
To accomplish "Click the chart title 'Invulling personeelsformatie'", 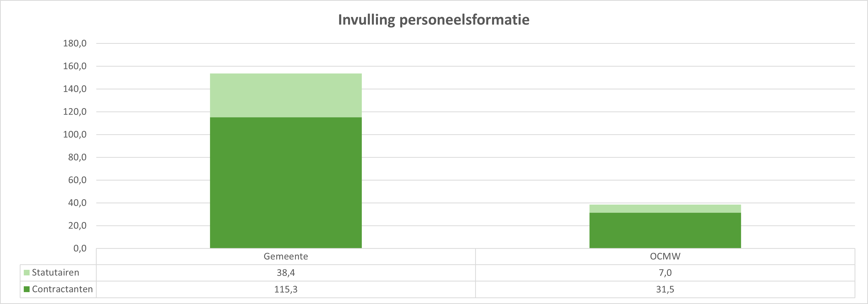I will coord(434,20).
